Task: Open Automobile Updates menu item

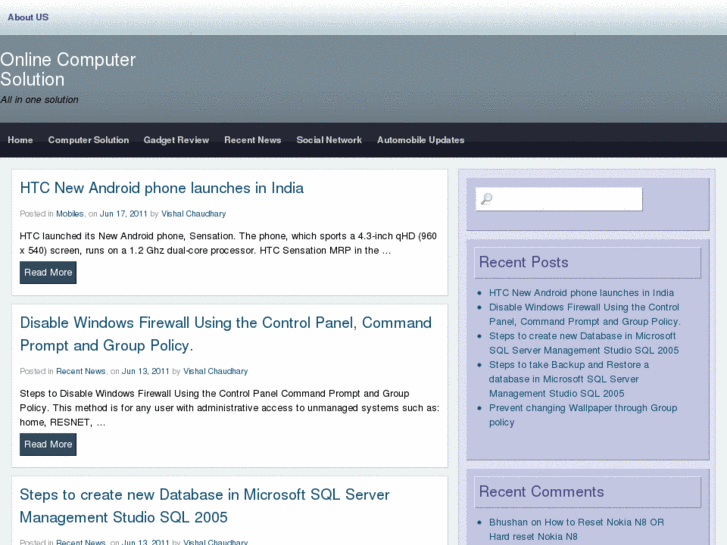Action: (420, 140)
